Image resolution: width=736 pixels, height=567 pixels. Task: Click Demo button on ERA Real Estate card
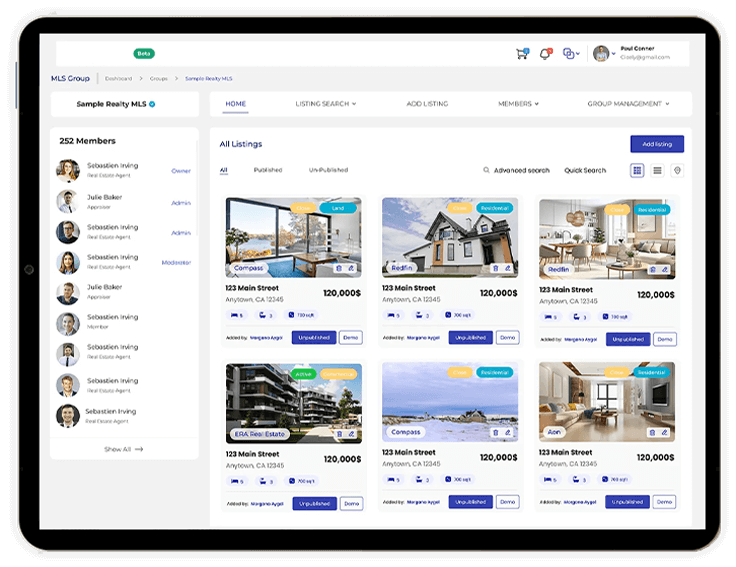coord(352,504)
